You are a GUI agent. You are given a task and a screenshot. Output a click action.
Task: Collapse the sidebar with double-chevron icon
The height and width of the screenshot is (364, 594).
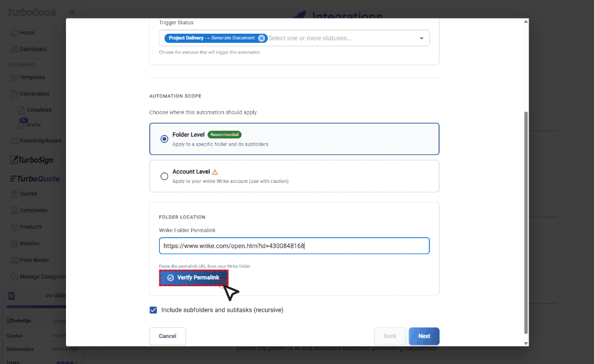pyautogui.click(x=72, y=12)
